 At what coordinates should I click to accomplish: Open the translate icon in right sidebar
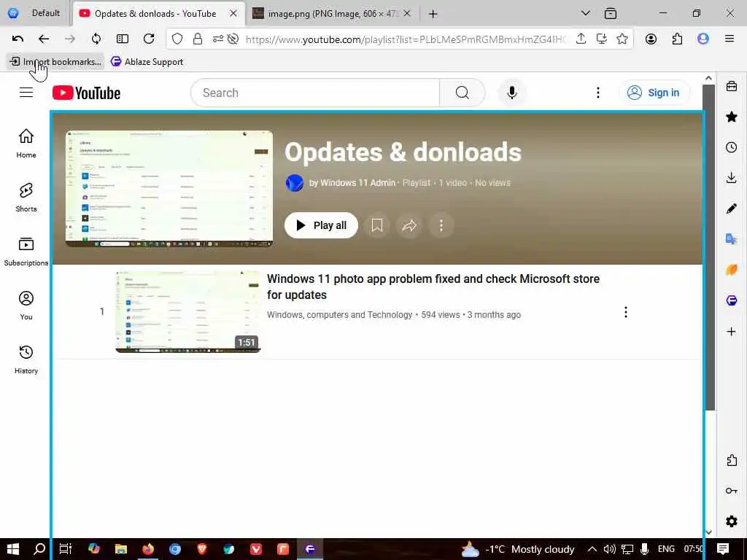[x=732, y=238]
